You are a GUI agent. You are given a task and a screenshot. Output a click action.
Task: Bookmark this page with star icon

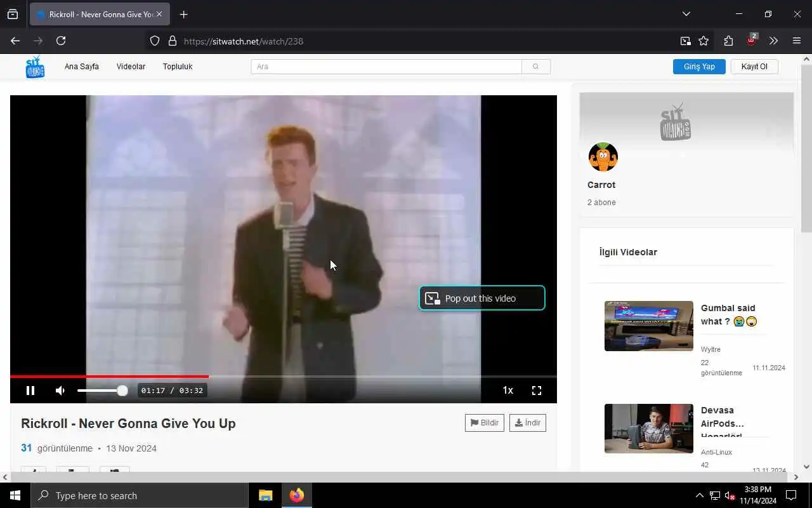click(704, 41)
